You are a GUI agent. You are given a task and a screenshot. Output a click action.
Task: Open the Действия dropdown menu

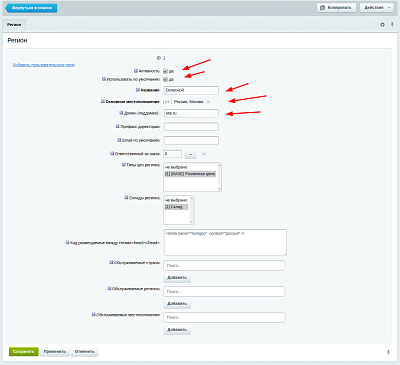point(377,8)
